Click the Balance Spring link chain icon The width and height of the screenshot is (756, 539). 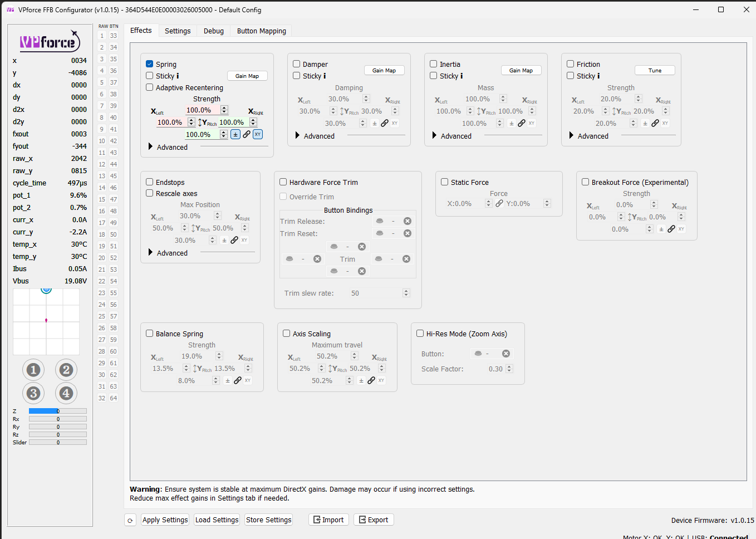tap(238, 380)
